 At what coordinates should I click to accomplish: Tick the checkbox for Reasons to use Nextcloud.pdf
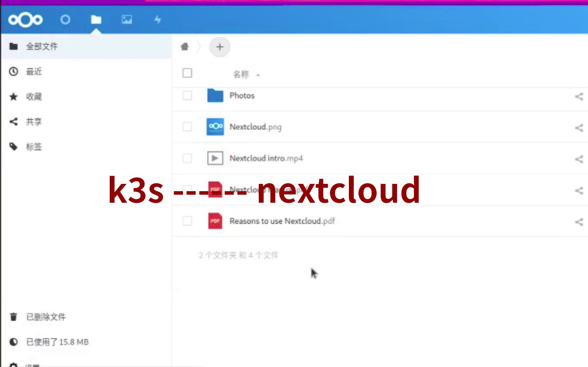tap(187, 221)
